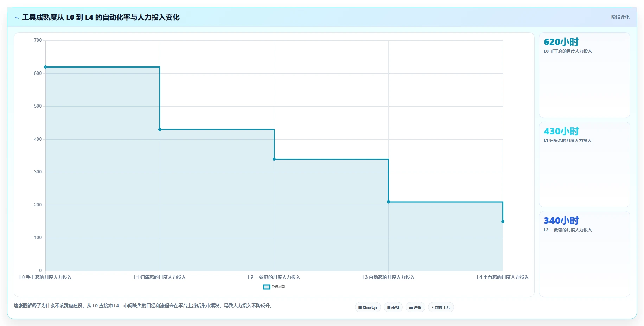This screenshot has height=326, width=644.
Task: Click the small icon before the chart title
Action: click(x=17, y=17)
